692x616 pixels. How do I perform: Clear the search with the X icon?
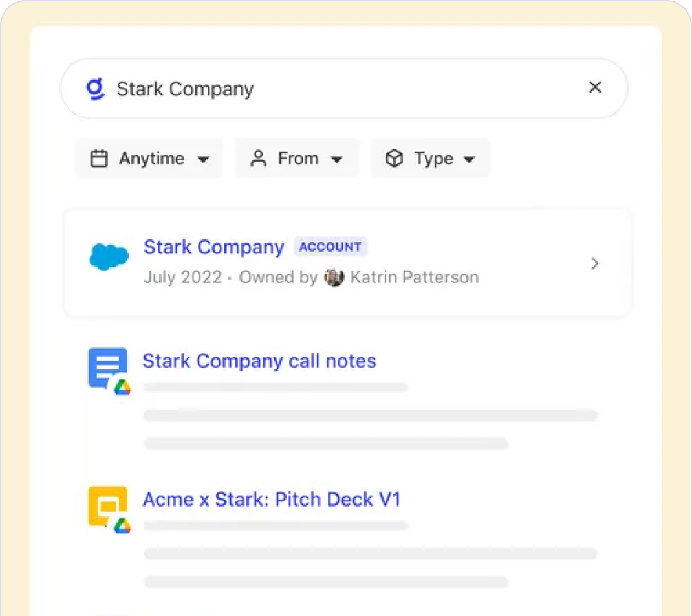click(x=595, y=87)
